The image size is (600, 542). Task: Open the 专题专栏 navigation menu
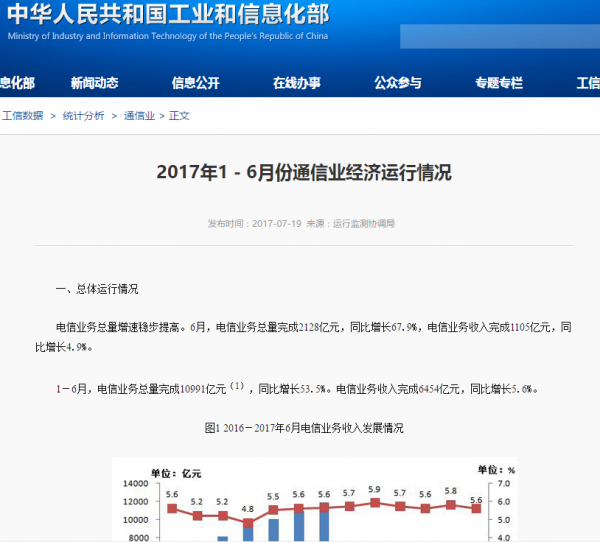[499, 83]
